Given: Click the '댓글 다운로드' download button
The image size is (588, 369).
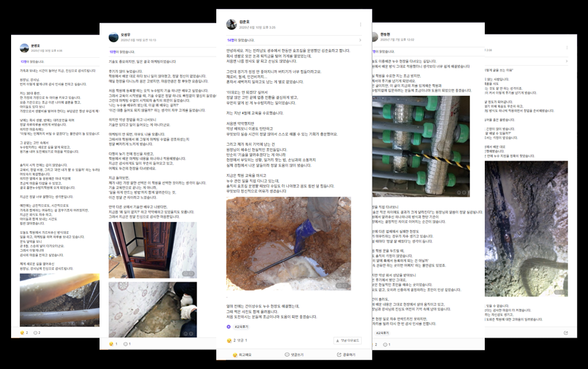Looking at the screenshot, I should point(347,341).
